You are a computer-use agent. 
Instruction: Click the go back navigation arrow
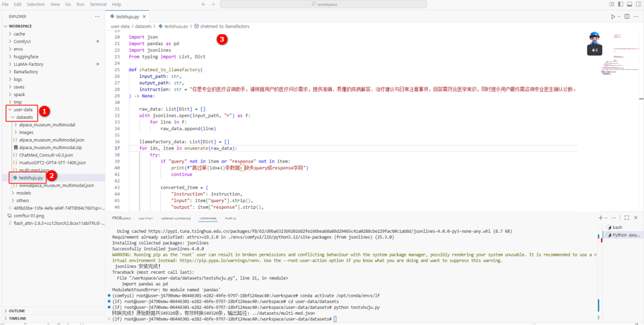(204, 5)
